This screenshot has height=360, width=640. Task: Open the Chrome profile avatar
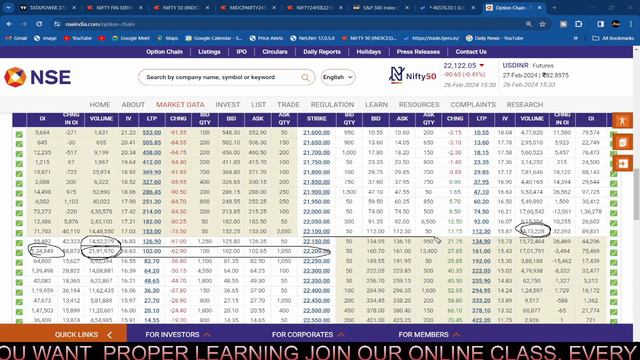click(616, 24)
